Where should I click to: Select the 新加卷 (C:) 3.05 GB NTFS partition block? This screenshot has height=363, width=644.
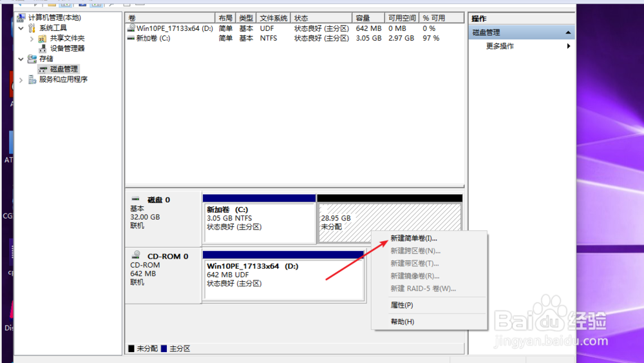(259, 219)
